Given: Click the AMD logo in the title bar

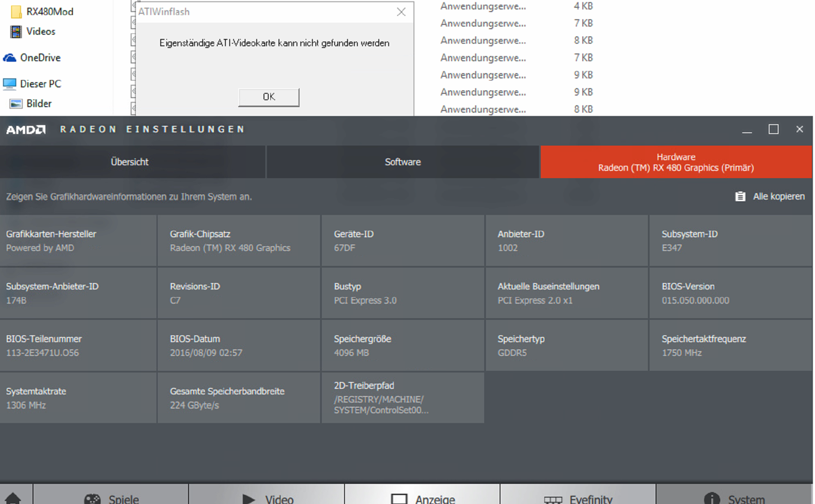Looking at the screenshot, I should (26, 129).
